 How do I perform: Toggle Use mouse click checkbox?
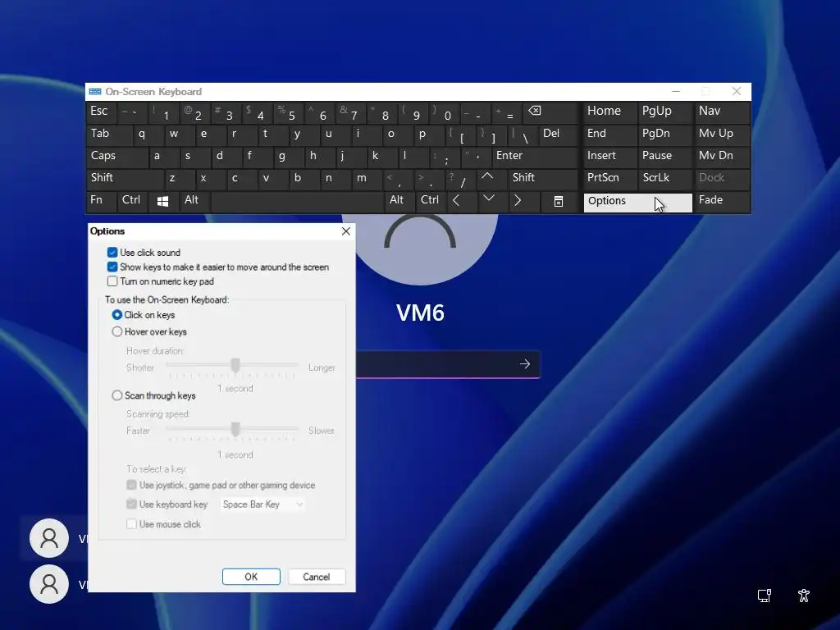[x=131, y=524]
